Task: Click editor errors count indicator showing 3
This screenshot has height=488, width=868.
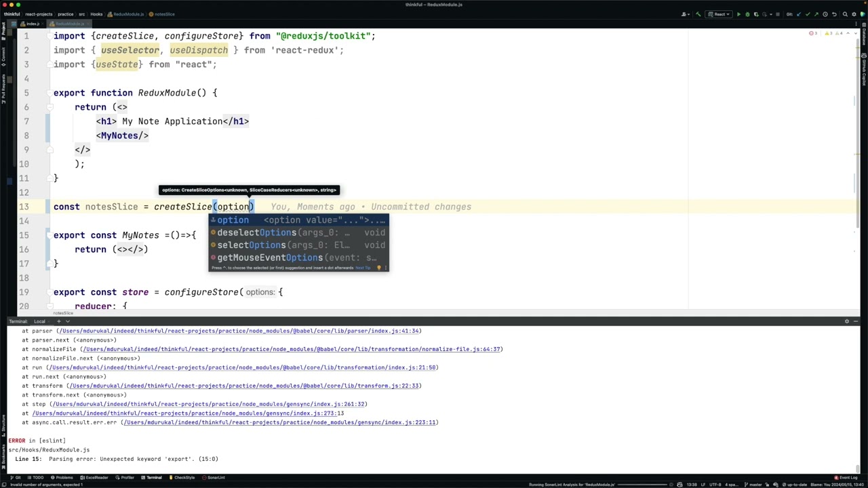Action: click(812, 33)
